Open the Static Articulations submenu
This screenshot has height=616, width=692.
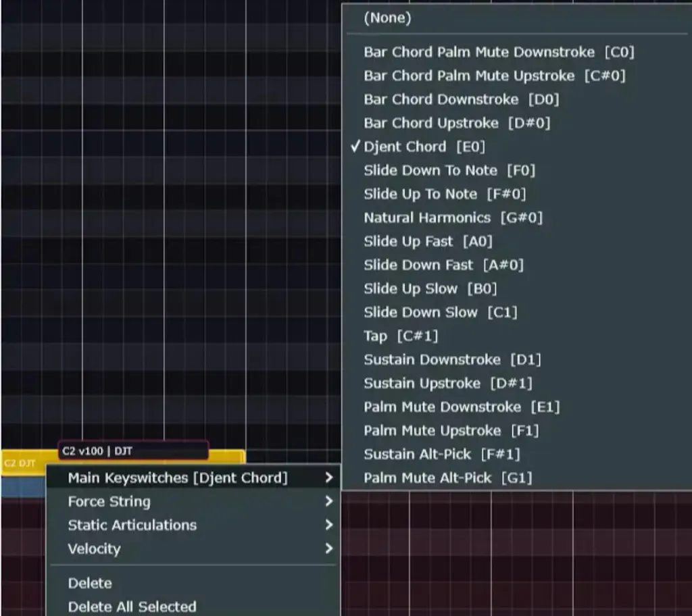click(132, 525)
